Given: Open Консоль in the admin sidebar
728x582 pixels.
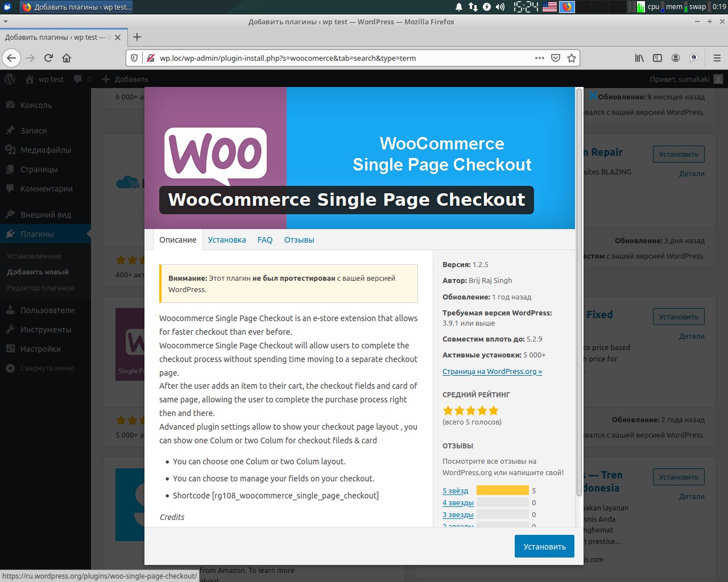Looking at the screenshot, I should 45,105.
